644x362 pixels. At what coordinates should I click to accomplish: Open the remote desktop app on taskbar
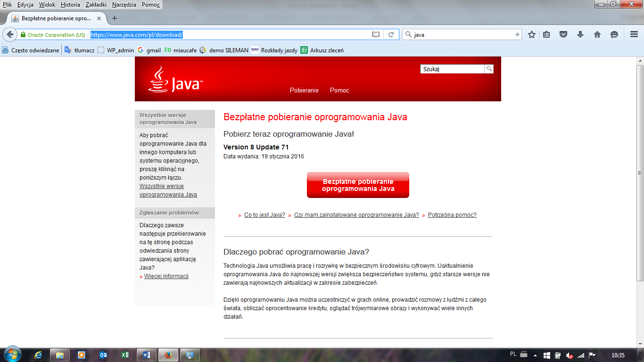pos(190,355)
